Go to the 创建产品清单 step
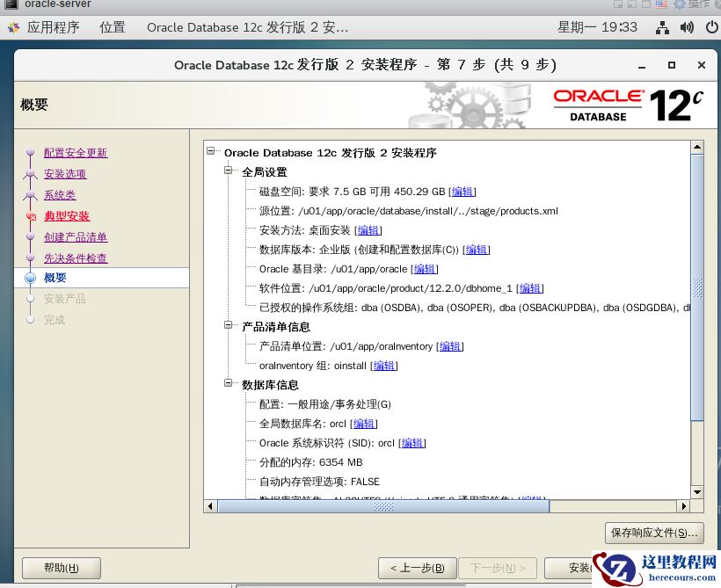Viewport: 721px width, 588px height. pos(76,237)
